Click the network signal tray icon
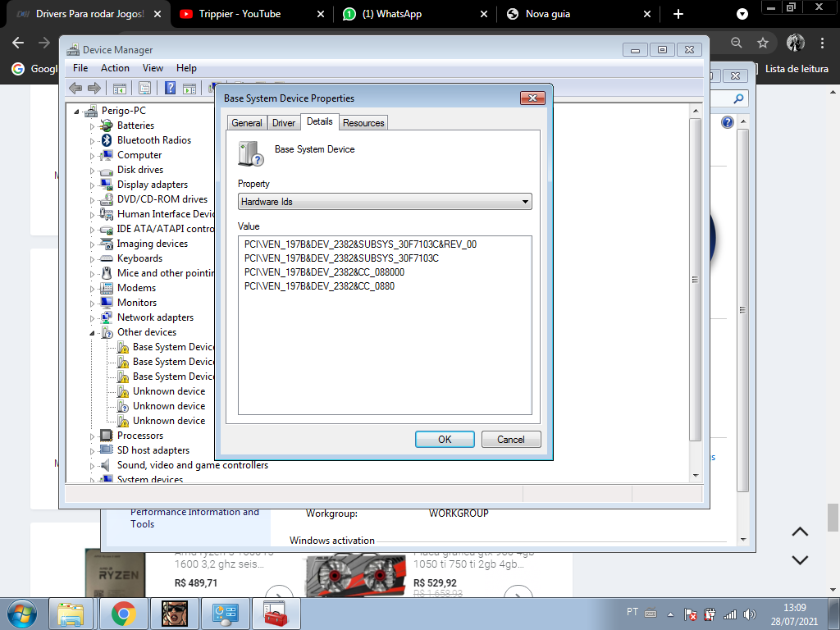The height and width of the screenshot is (630, 840). 729,614
